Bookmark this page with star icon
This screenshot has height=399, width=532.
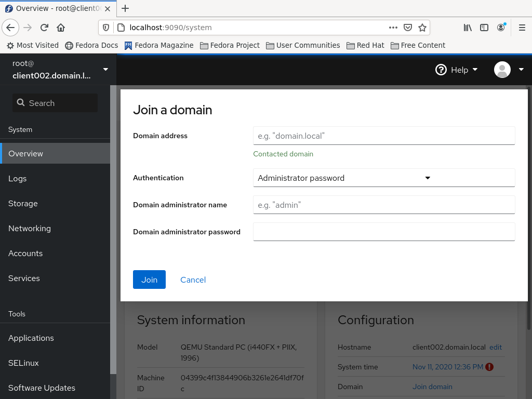422,28
